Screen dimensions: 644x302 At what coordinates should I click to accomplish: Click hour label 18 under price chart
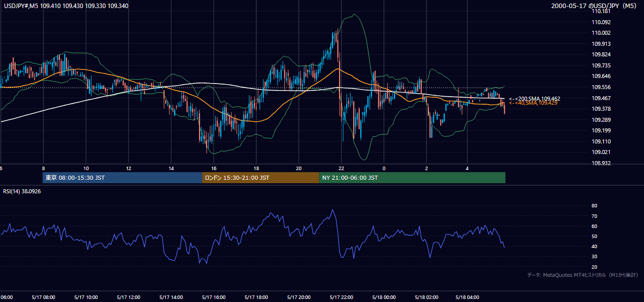pos(256,168)
